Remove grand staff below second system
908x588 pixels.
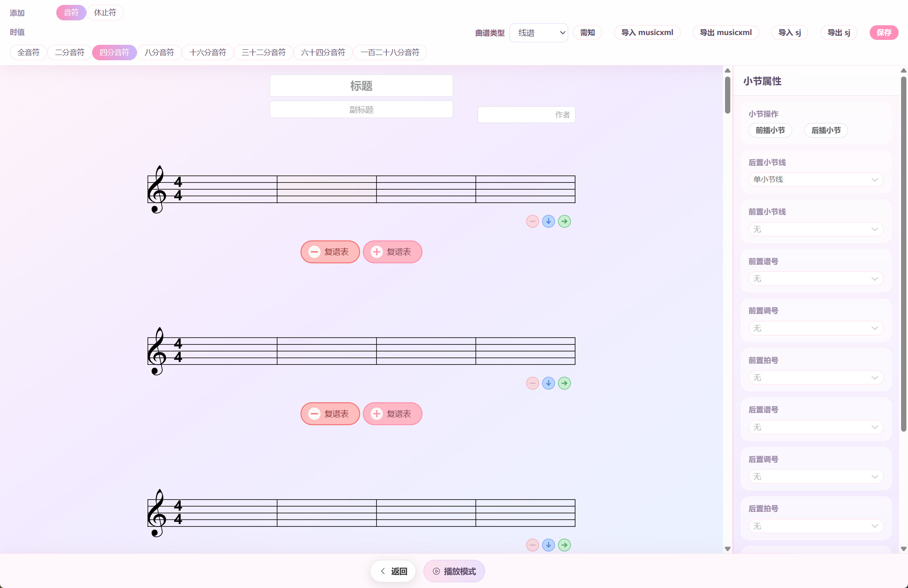tap(330, 414)
